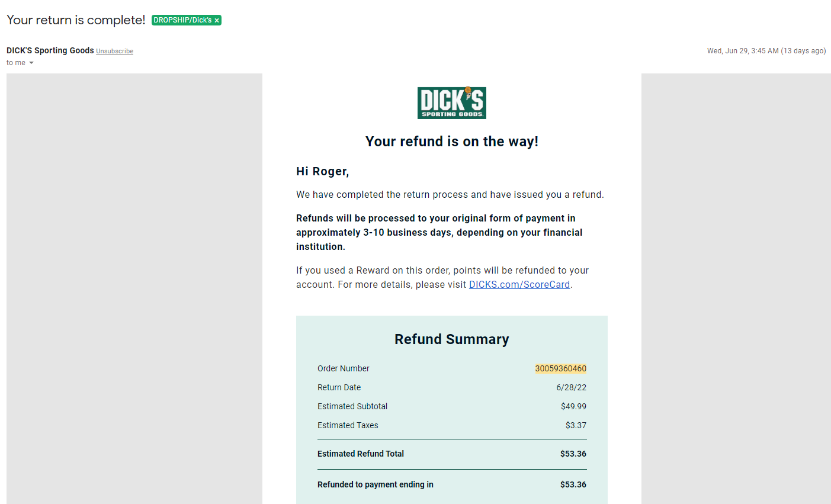The width and height of the screenshot is (831, 504).
Task: Open the DICKS.com/ScoreCard link
Action: pyautogui.click(x=519, y=284)
